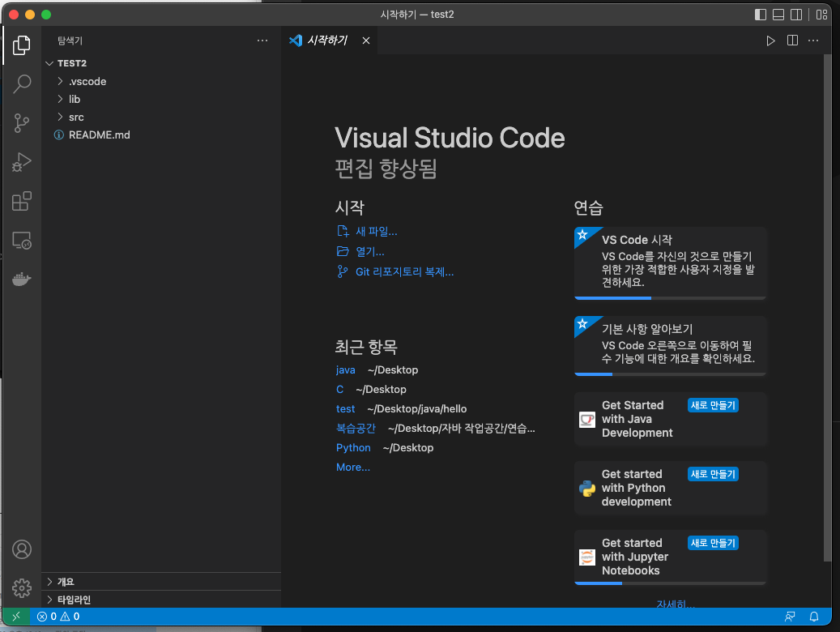Open the Extensions view icon
The image size is (840, 632).
(x=21, y=201)
